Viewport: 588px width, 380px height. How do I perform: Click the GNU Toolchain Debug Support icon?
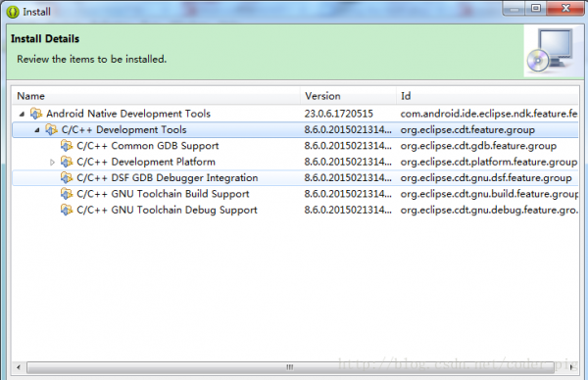[x=67, y=210]
